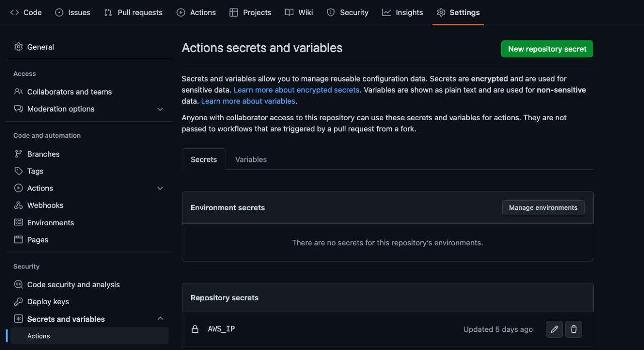Image resolution: width=644 pixels, height=350 pixels.
Task: Switch to the Variables tab
Action: pyautogui.click(x=251, y=159)
